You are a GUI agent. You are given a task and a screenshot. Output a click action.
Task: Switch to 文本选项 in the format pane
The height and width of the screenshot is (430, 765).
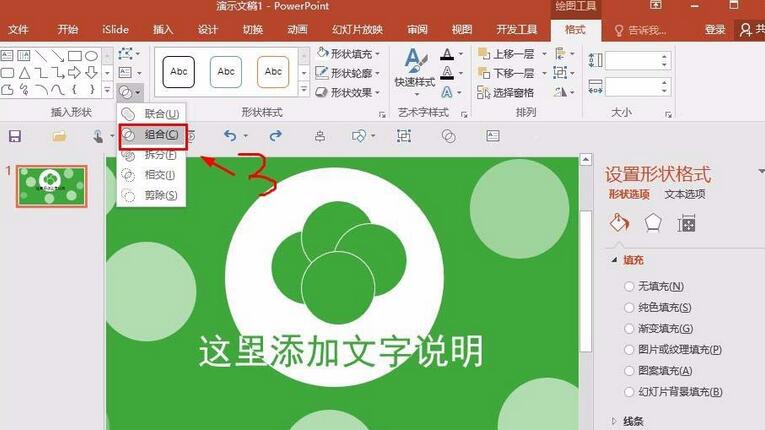(x=685, y=194)
